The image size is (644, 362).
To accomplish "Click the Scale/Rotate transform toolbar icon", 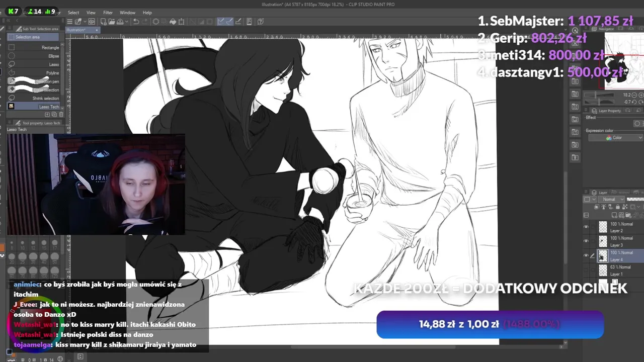I will (x=181, y=22).
